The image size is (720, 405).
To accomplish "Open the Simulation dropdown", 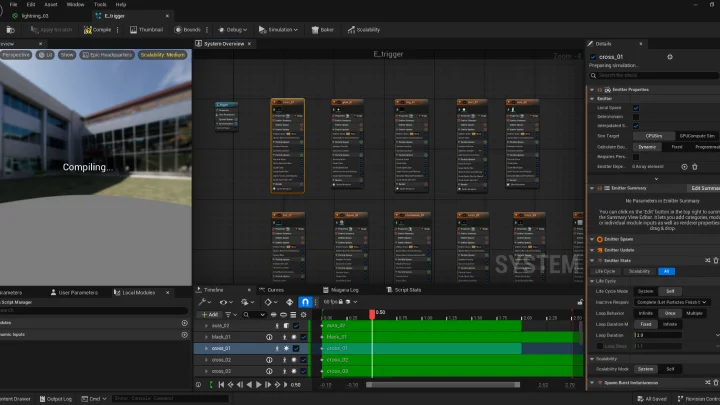I will [x=278, y=30].
